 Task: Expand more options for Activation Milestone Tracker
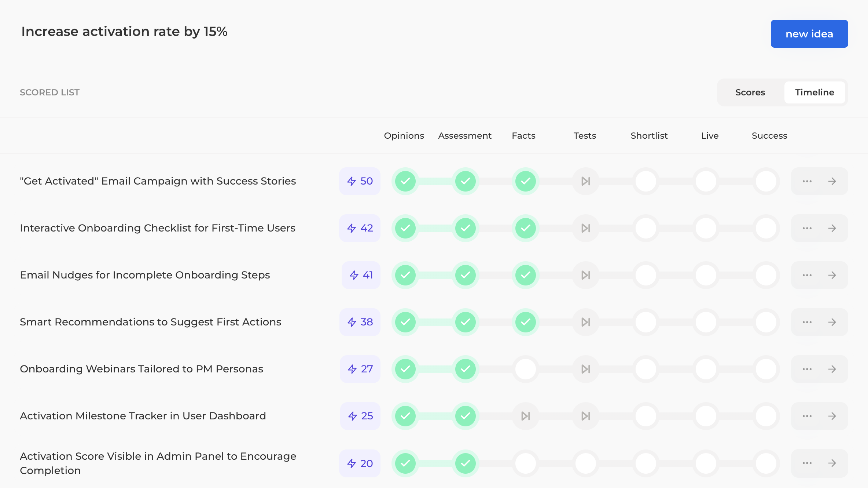807,416
